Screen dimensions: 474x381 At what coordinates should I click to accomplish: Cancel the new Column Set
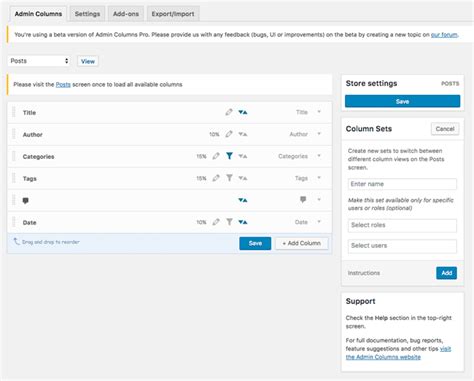tap(445, 129)
